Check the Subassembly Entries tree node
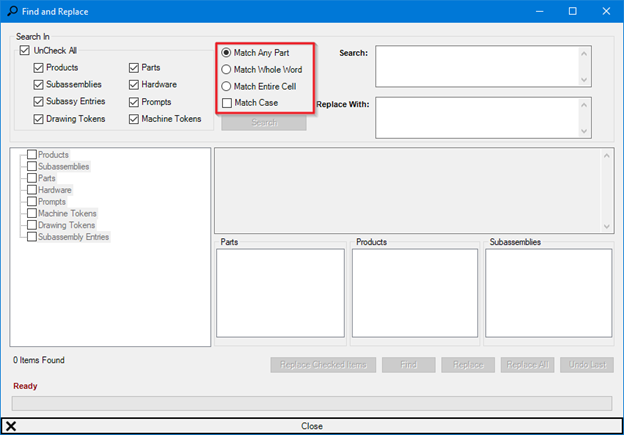624x435 pixels. tap(32, 236)
